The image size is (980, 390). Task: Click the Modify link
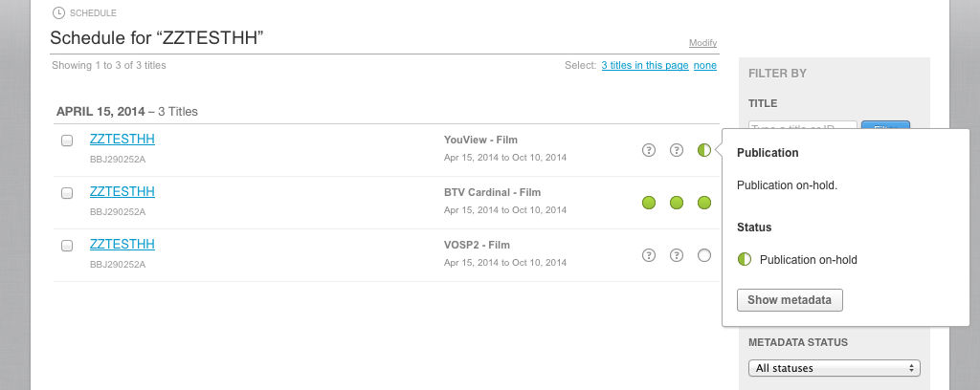click(x=702, y=43)
